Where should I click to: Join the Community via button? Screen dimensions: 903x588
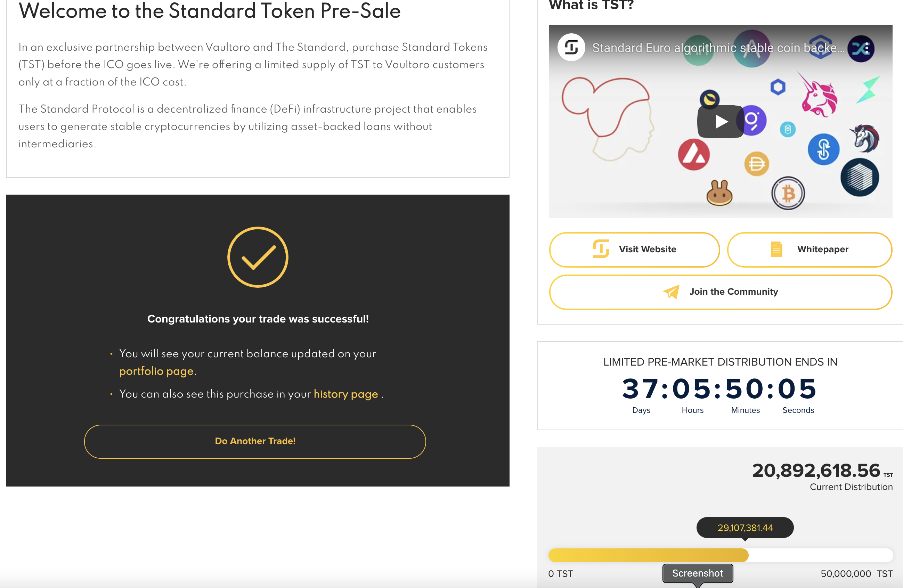pos(721,292)
